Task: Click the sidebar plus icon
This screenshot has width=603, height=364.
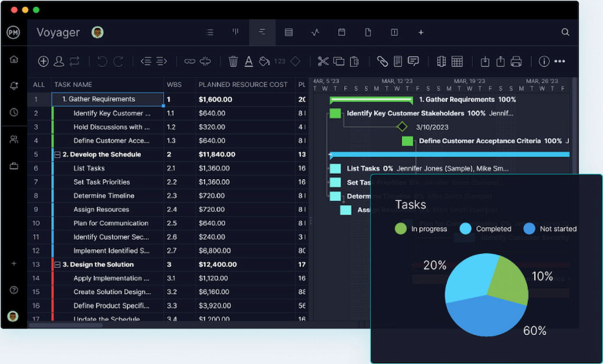Action: point(14,263)
